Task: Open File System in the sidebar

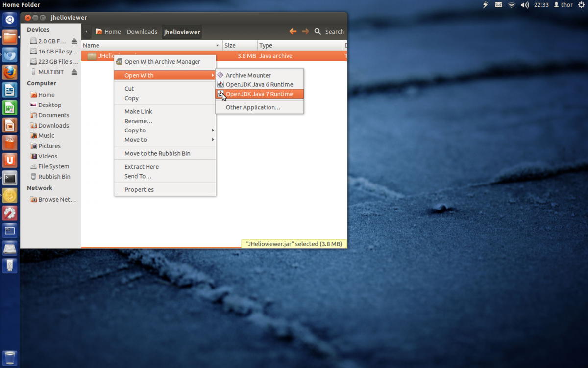Action: point(50,166)
